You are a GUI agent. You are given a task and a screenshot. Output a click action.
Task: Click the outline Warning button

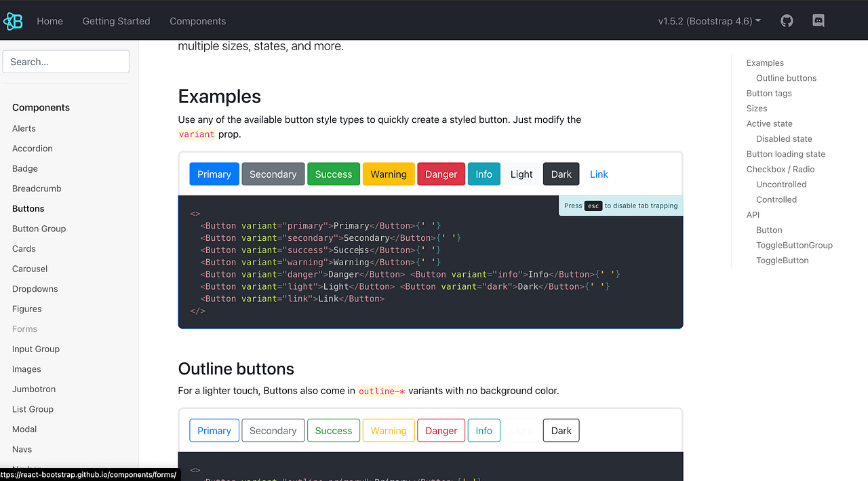point(388,430)
